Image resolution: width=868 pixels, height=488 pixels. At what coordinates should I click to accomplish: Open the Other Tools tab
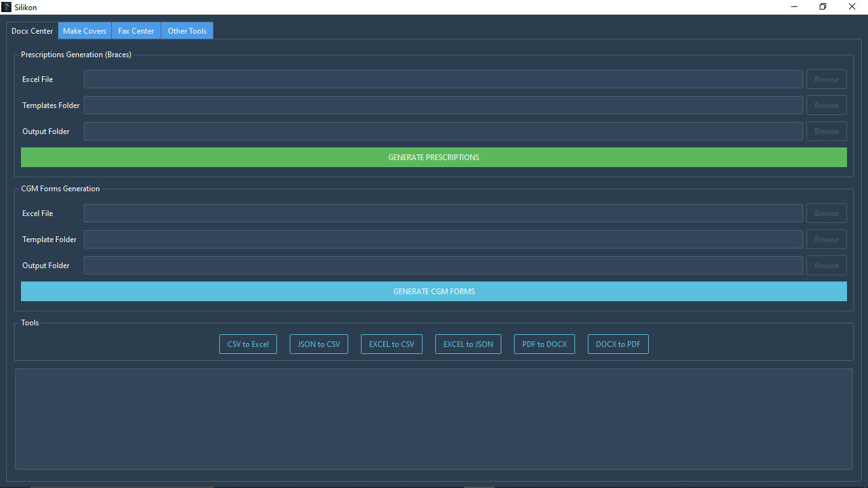(x=187, y=30)
